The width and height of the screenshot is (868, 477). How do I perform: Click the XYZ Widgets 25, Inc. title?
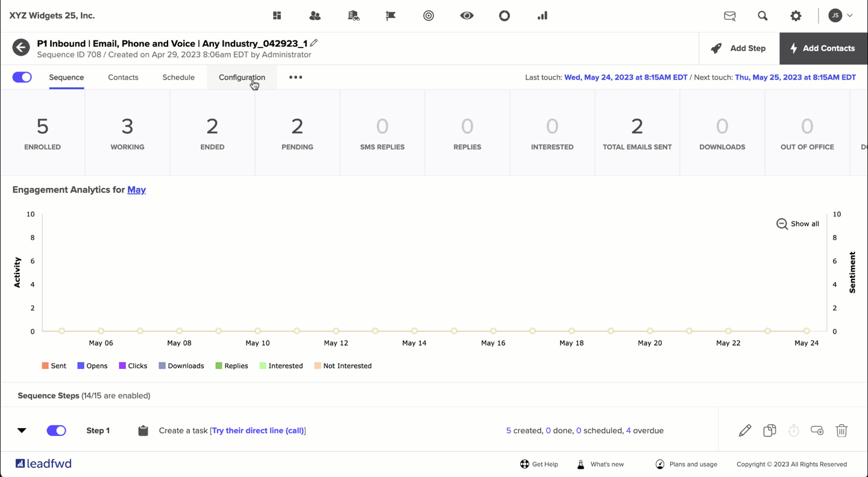pyautogui.click(x=52, y=16)
